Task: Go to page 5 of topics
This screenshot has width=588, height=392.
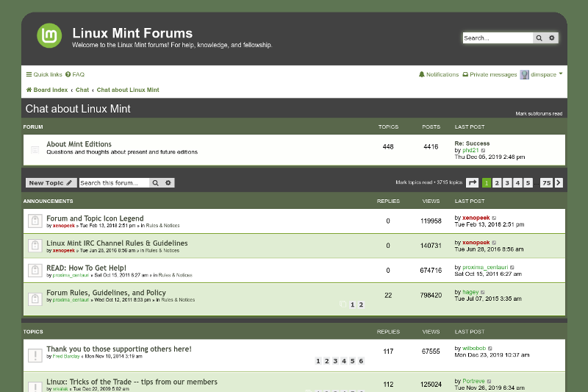Action: (528, 182)
